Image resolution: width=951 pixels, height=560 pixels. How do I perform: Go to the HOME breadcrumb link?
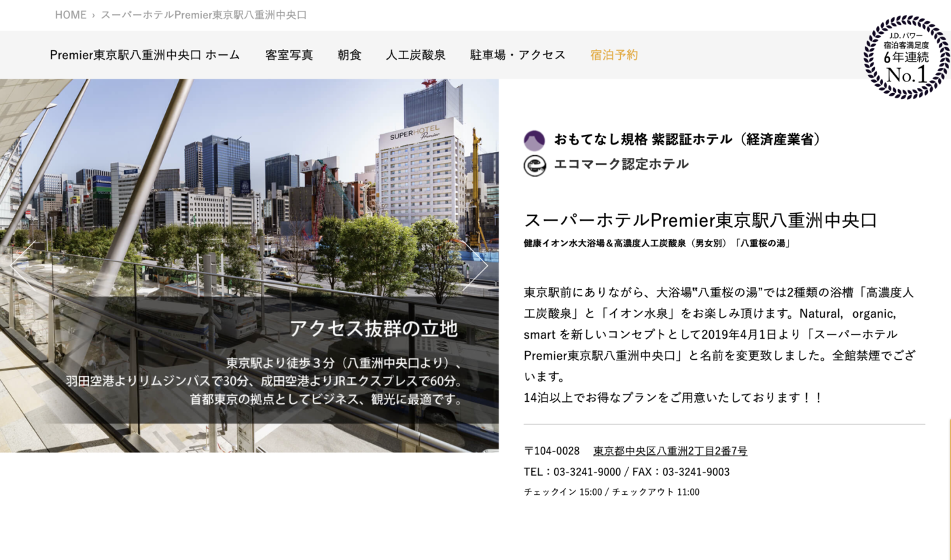71,15
